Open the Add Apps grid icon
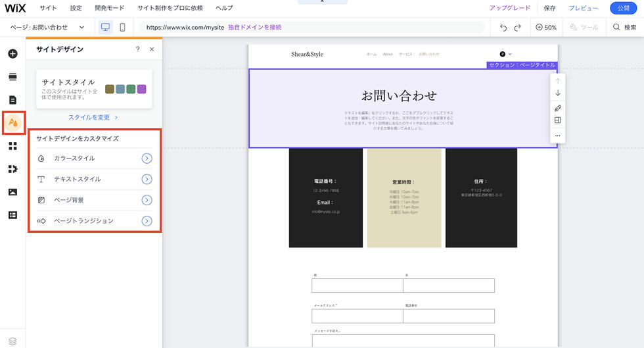 [x=12, y=146]
